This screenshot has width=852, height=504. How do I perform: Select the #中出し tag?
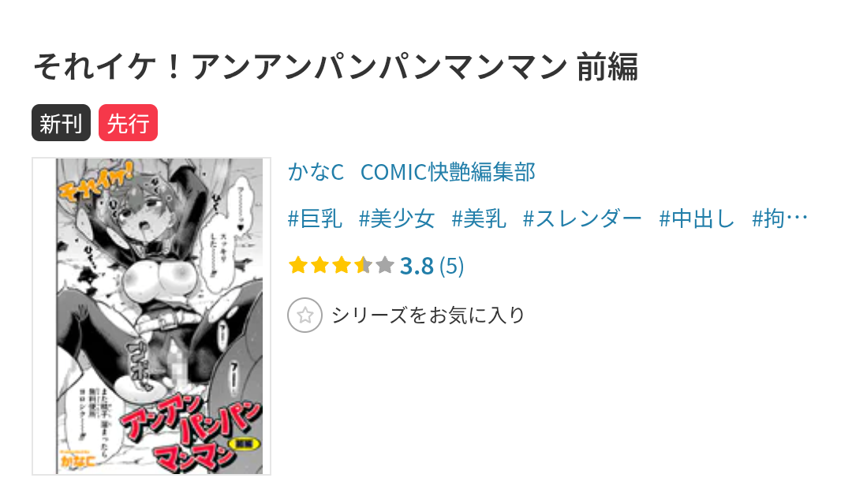tap(697, 218)
